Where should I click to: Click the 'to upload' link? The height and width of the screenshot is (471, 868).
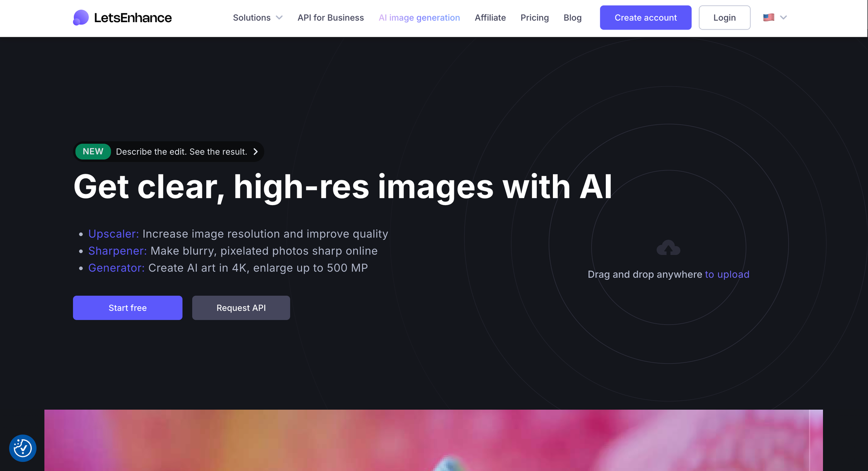point(727,275)
